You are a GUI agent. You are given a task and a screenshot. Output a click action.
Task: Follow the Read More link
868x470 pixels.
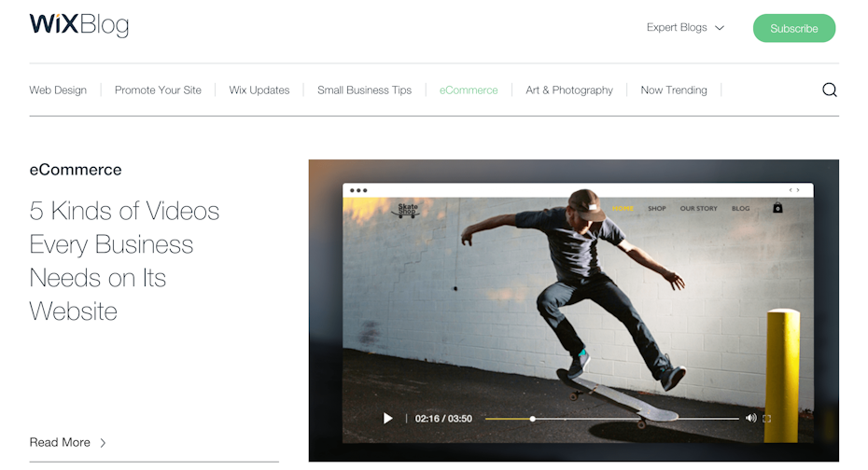pos(60,443)
